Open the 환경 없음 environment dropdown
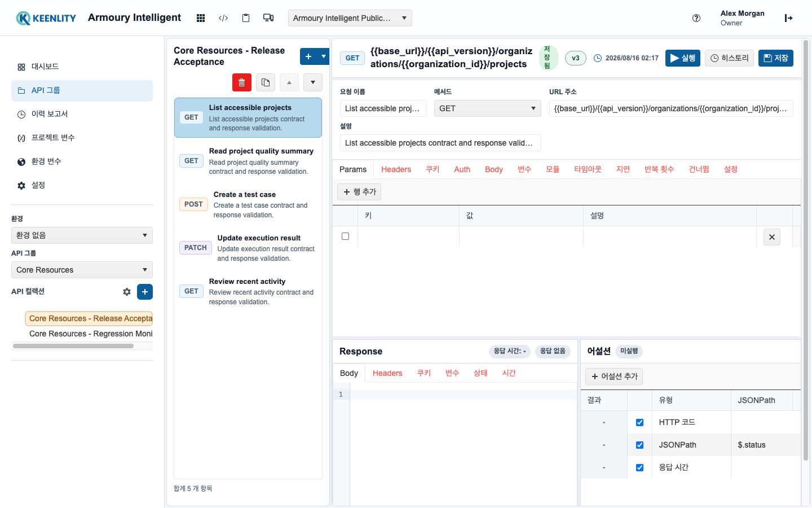The height and width of the screenshot is (508, 812). tap(82, 235)
